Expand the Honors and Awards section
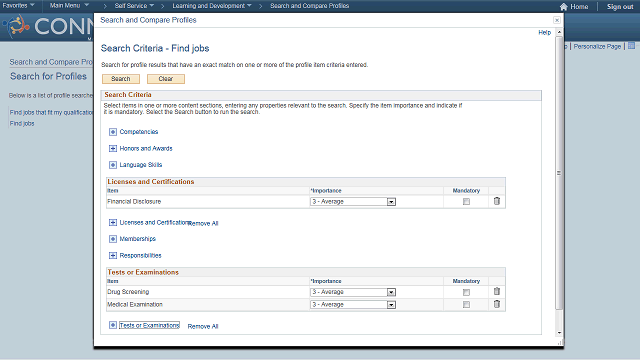The image size is (640, 360). point(113,149)
